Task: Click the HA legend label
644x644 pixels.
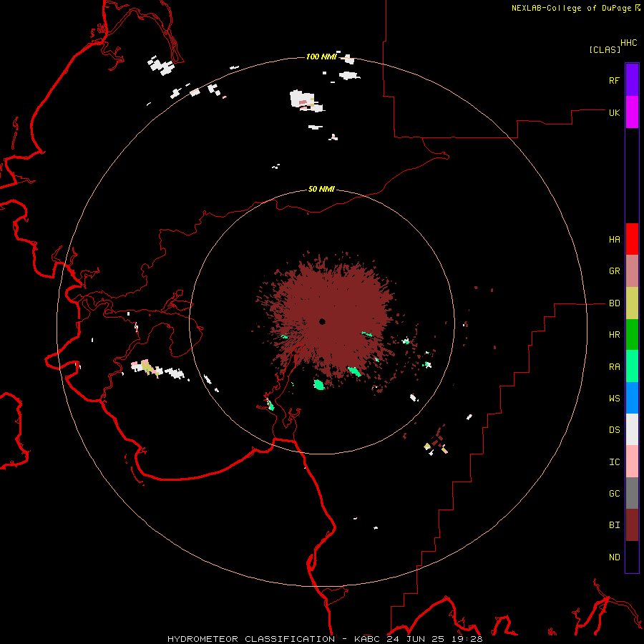Action: click(614, 240)
